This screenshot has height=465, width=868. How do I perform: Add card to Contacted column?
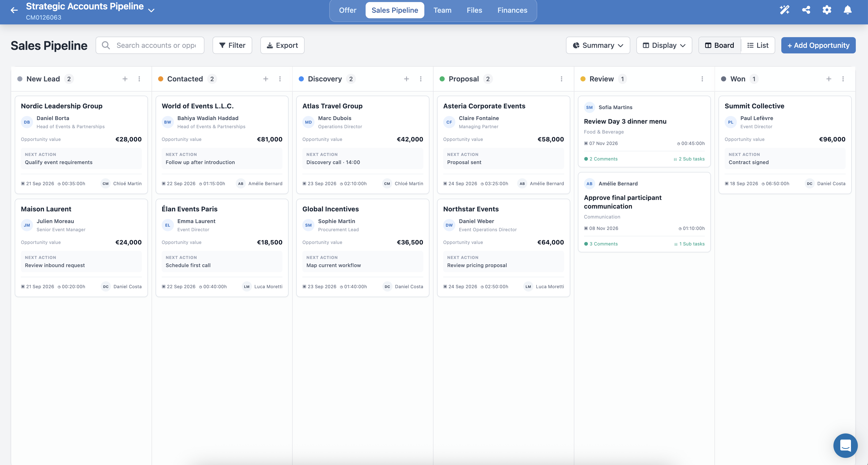click(x=266, y=79)
